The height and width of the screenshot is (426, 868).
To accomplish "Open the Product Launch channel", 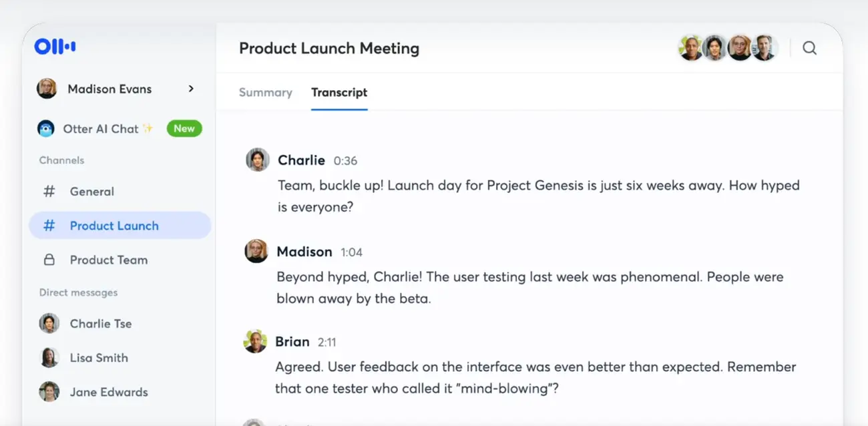I will pos(114,226).
